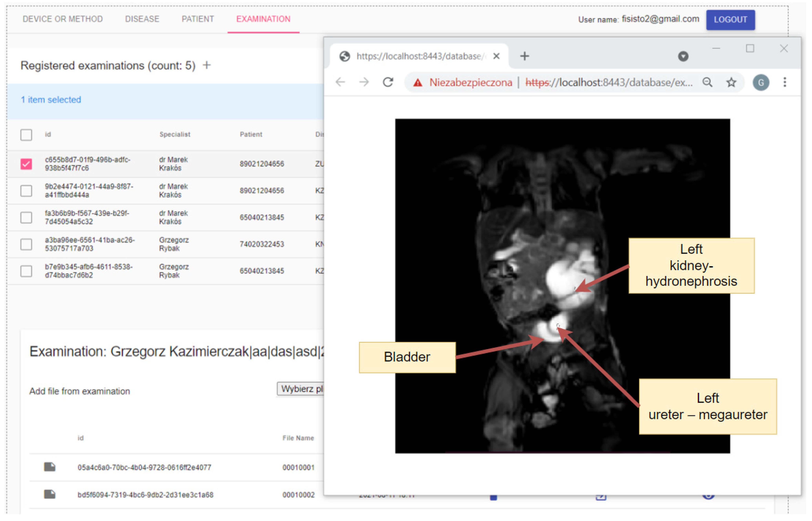
Task: Open new browser tab with plus
Action: tap(525, 56)
